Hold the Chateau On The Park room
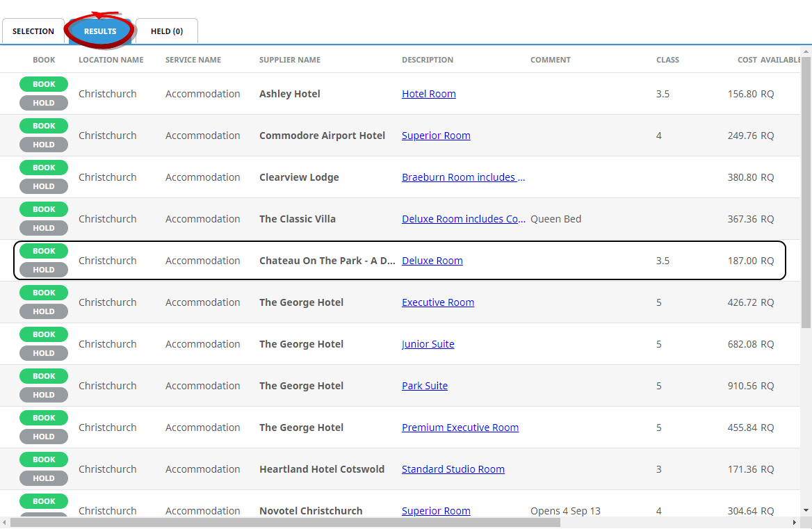Viewport: 812px width, 529px height. coord(44,269)
